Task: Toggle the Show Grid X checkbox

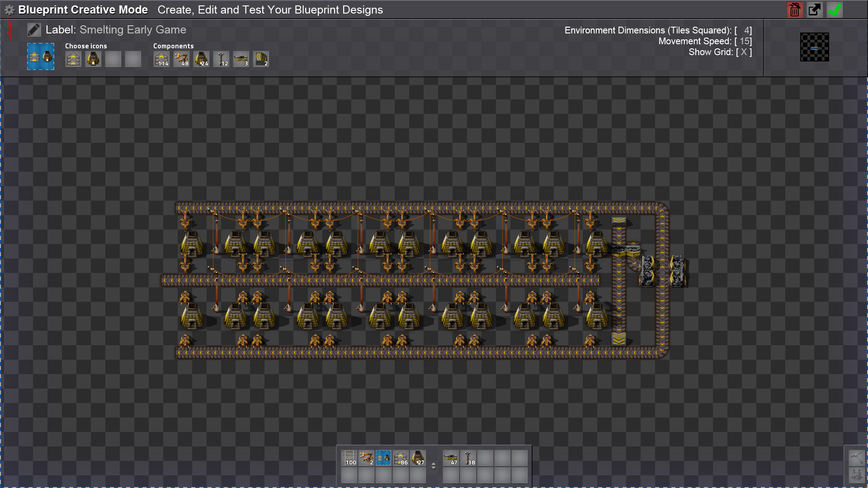Action: [744, 52]
